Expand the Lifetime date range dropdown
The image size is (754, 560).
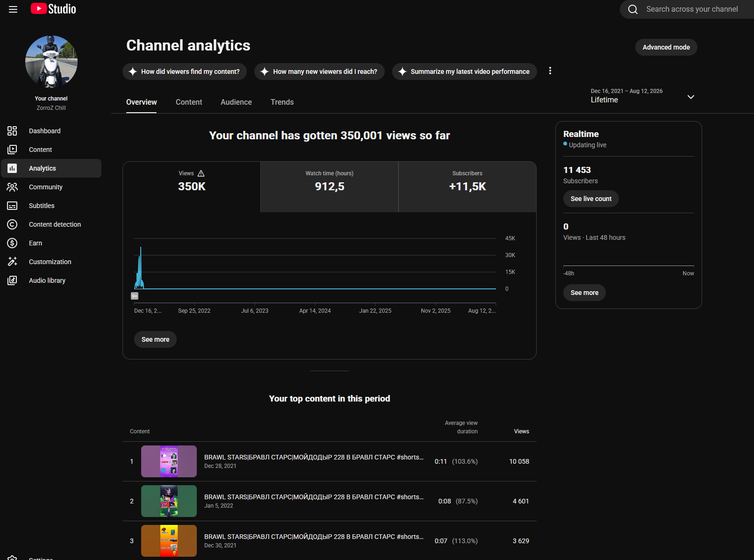tap(690, 97)
